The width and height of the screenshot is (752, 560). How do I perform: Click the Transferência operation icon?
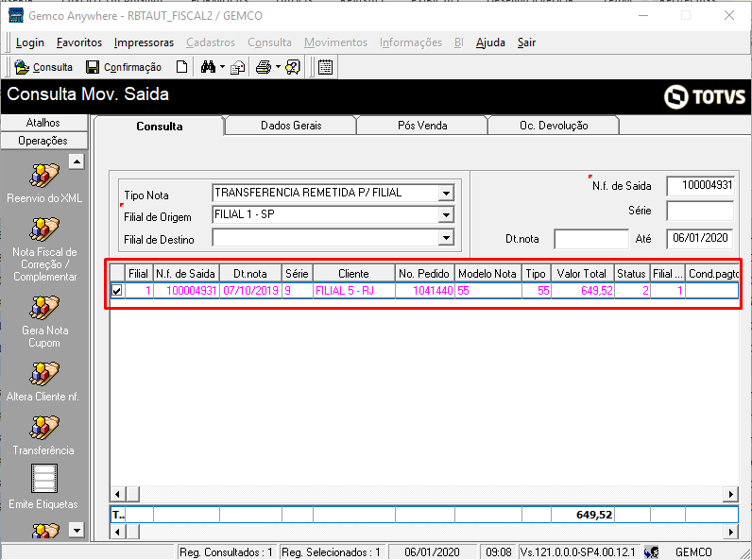(44, 428)
